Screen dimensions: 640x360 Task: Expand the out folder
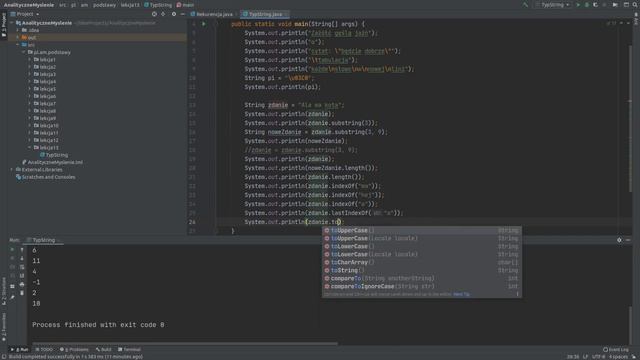tap(18, 38)
